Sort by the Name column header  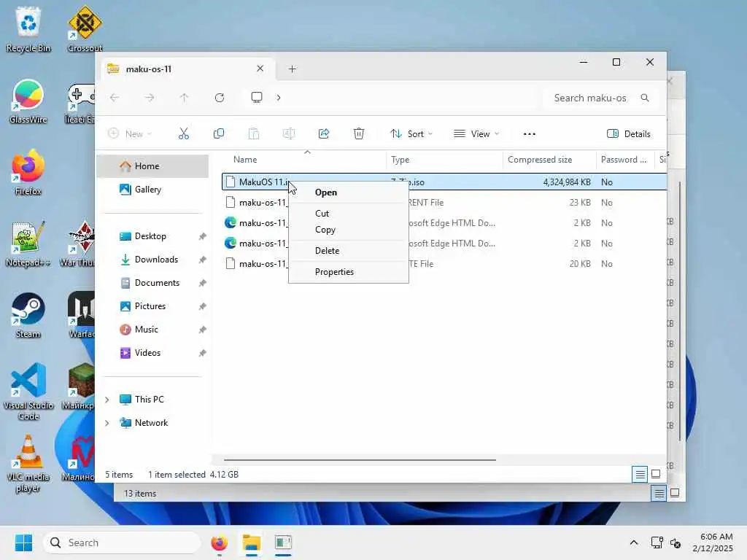pos(245,160)
